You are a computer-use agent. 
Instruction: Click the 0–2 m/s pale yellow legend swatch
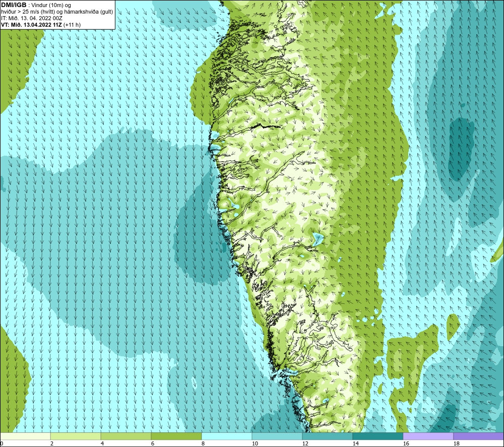coord(25,436)
